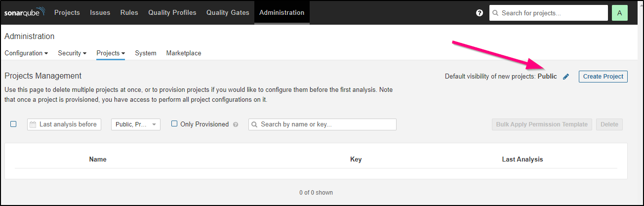Viewport: 644px width, 206px height.
Task: Click the Create Project button
Action: click(603, 77)
